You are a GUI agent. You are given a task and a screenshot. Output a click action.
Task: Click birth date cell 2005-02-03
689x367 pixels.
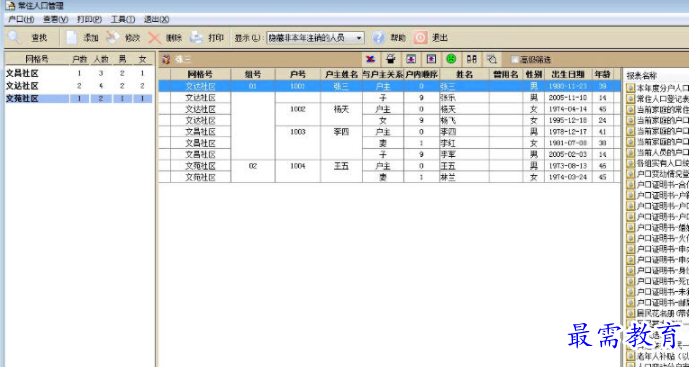pos(568,154)
